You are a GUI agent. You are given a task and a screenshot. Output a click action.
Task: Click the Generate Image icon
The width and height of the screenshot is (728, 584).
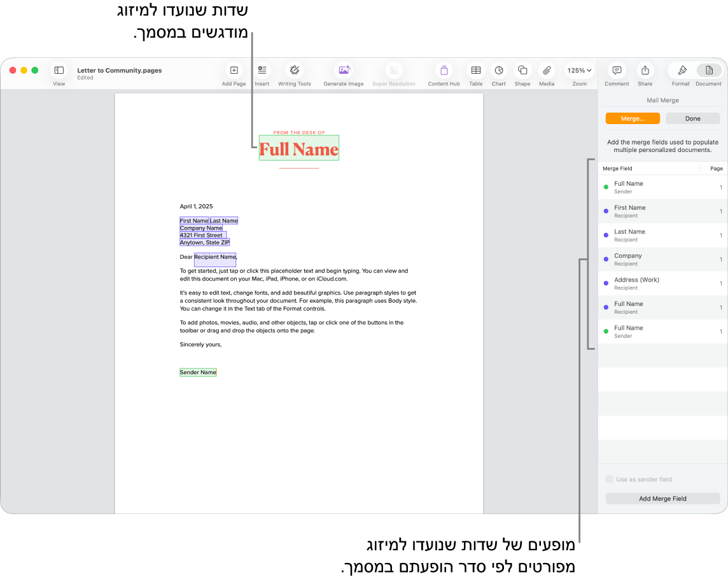click(x=344, y=71)
